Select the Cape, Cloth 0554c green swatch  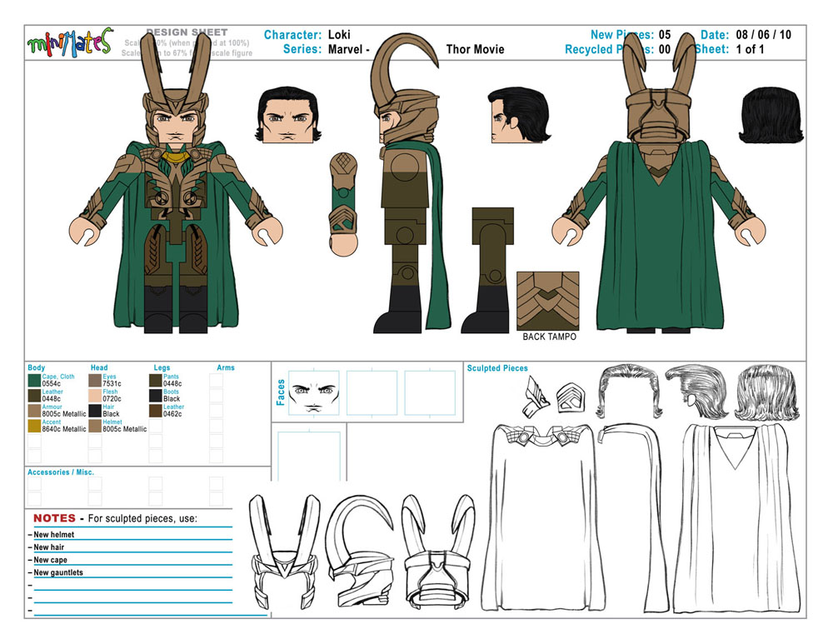pyautogui.click(x=34, y=380)
